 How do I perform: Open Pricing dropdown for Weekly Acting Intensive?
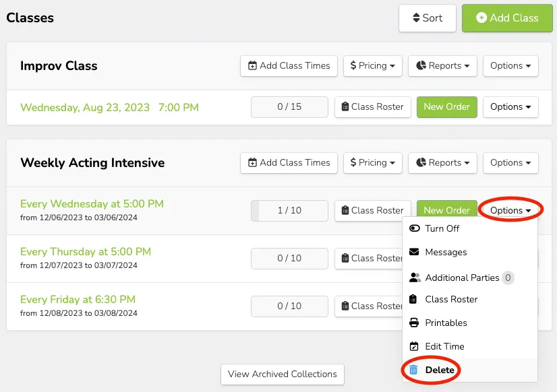(373, 163)
